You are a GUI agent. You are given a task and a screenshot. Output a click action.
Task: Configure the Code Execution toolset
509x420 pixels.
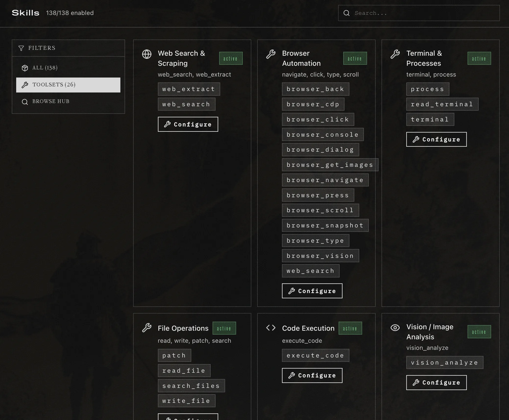point(312,375)
